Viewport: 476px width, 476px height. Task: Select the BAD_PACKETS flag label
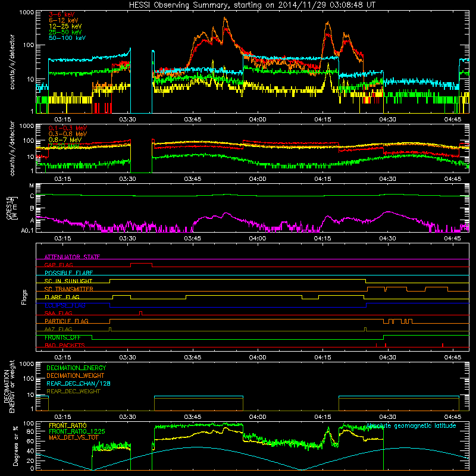tap(65, 345)
